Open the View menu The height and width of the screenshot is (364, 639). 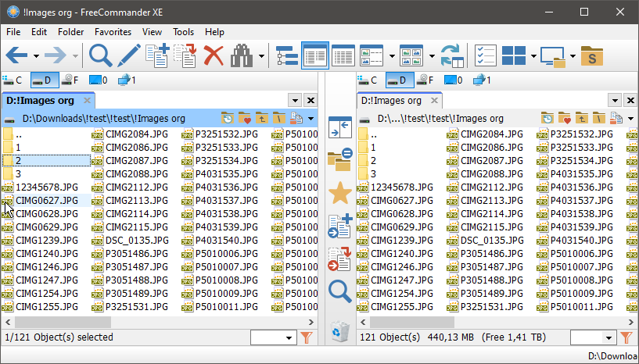tap(152, 32)
